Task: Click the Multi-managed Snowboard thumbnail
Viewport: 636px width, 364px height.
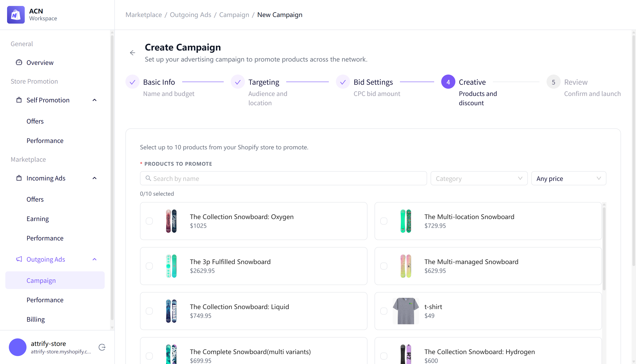Action: click(x=406, y=266)
